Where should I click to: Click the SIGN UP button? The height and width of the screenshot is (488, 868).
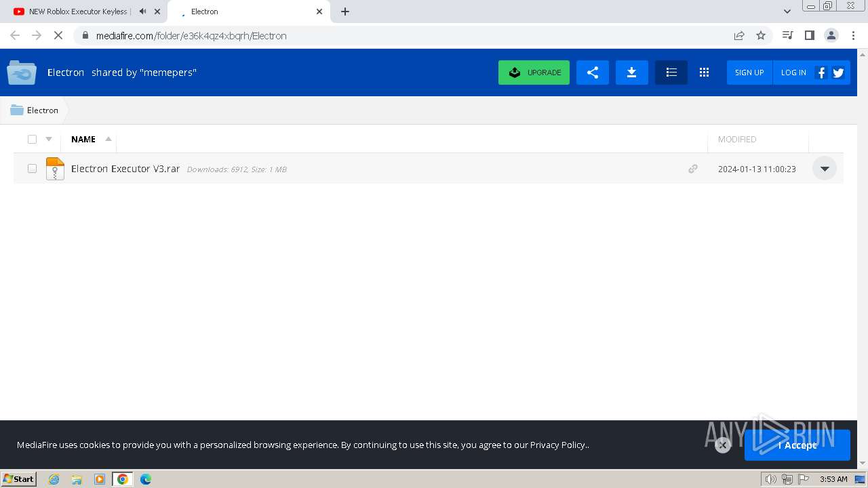pyautogui.click(x=749, y=73)
